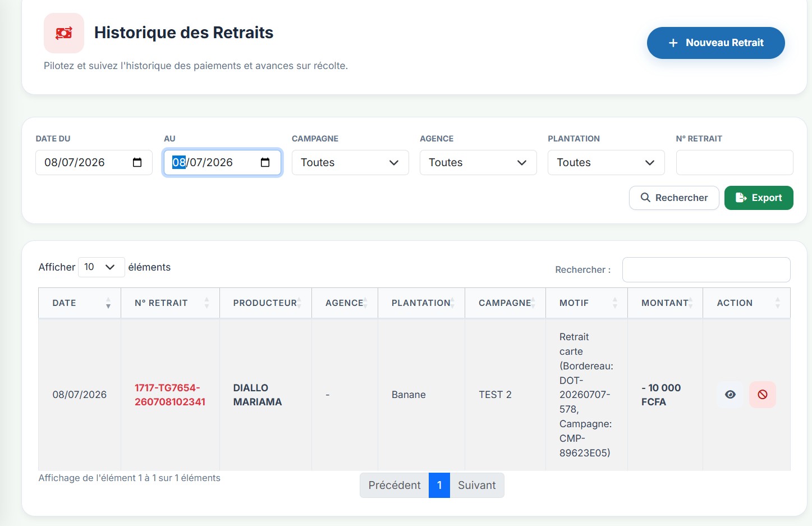Click the row date 08/07/2026 cell
Image resolution: width=812 pixels, height=526 pixels.
click(x=80, y=395)
